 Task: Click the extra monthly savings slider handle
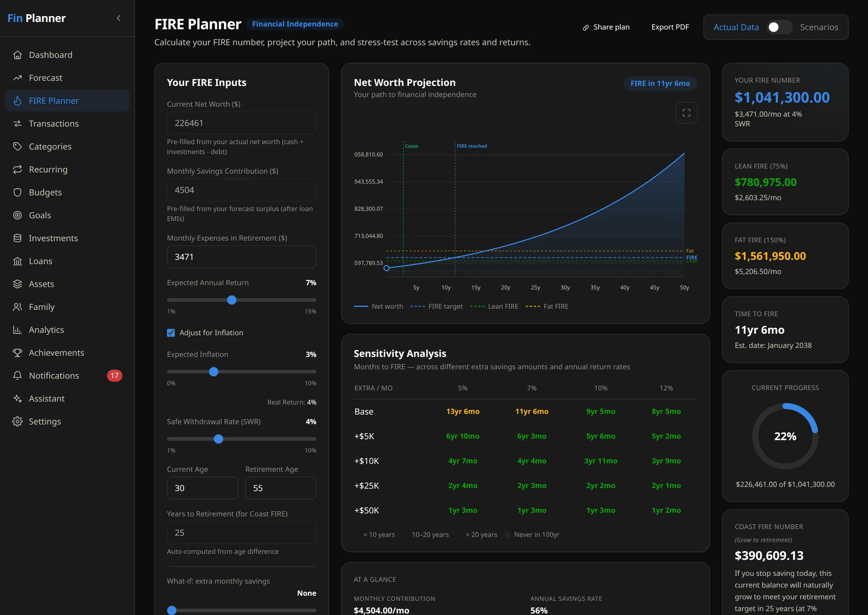click(x=172, y=610)
